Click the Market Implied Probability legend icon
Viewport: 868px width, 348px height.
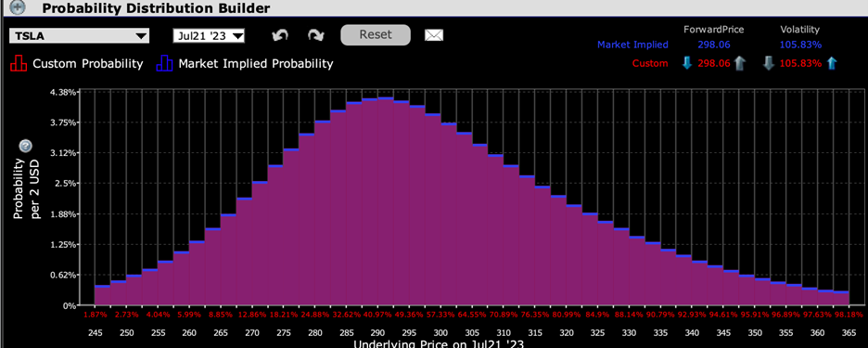tap(164, 64)
